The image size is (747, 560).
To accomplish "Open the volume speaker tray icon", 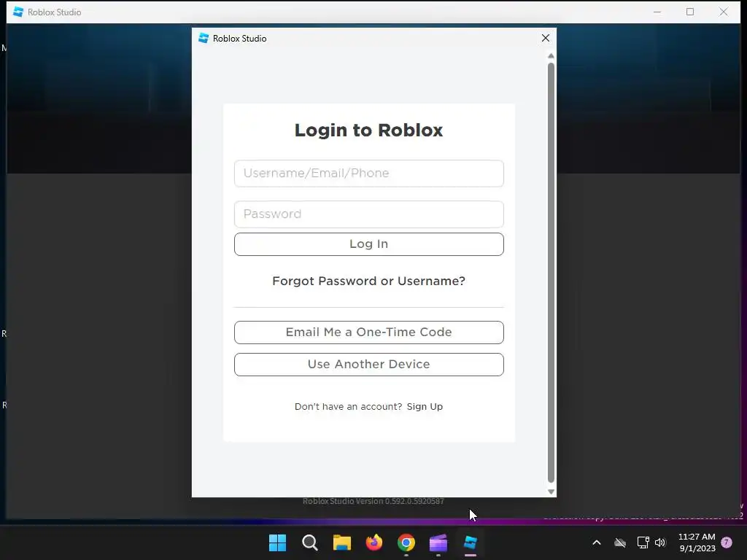I will 659,542.
